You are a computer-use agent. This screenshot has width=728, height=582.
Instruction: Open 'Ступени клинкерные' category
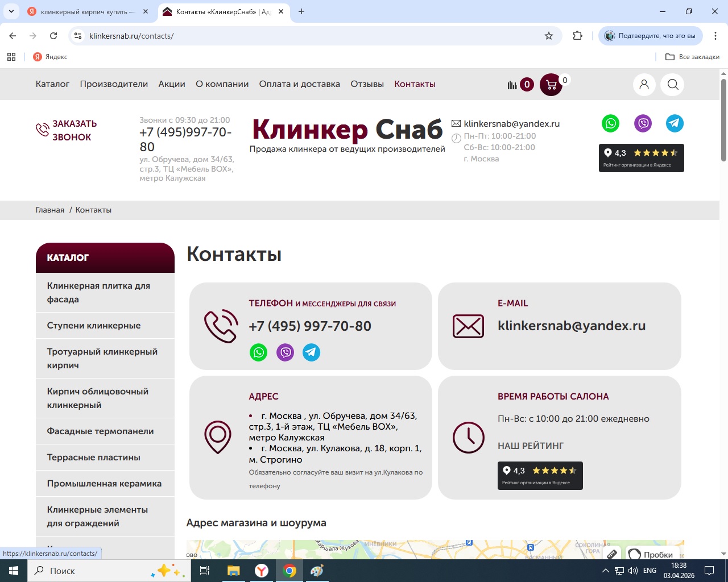[105, 326]
